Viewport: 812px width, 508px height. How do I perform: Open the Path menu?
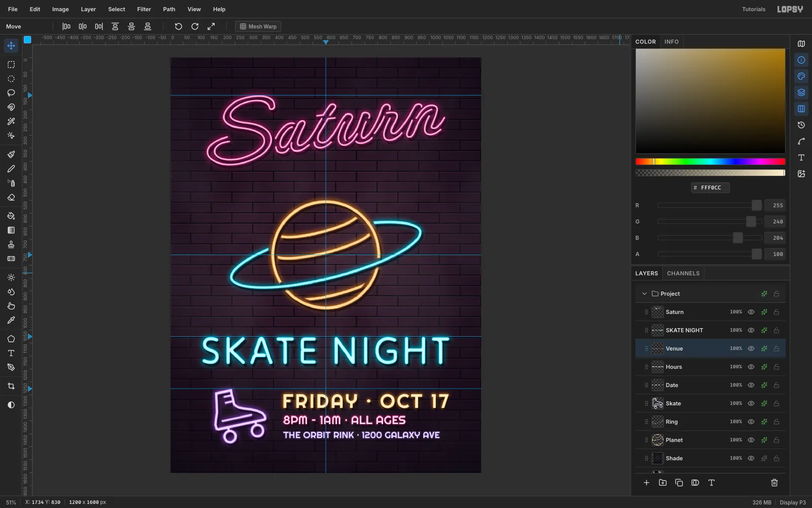coord(169,9)
